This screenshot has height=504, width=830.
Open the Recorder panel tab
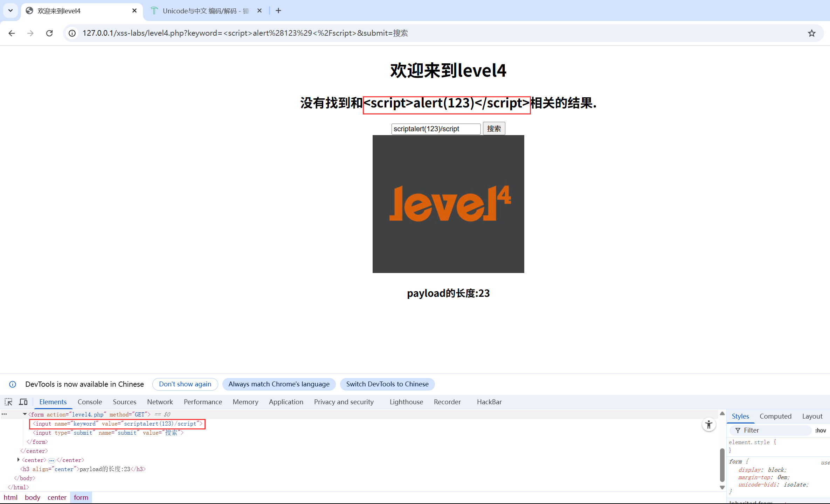[x=447, y=402]
